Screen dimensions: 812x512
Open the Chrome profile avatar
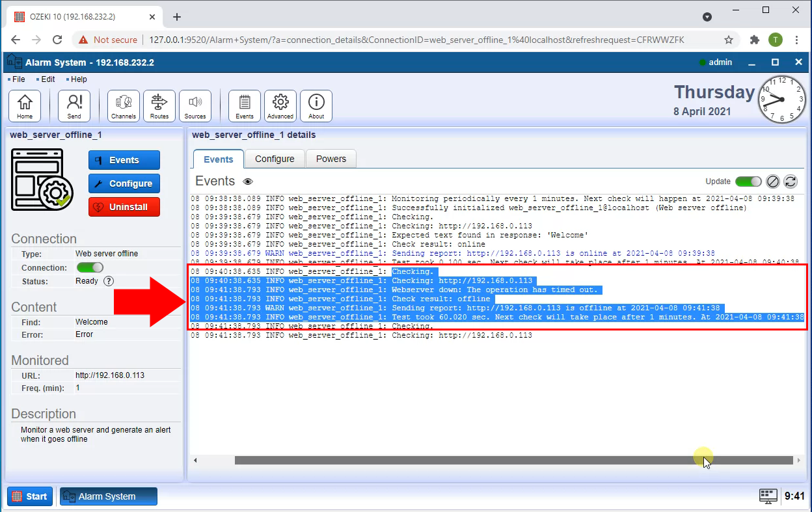[x=775, y=40]
